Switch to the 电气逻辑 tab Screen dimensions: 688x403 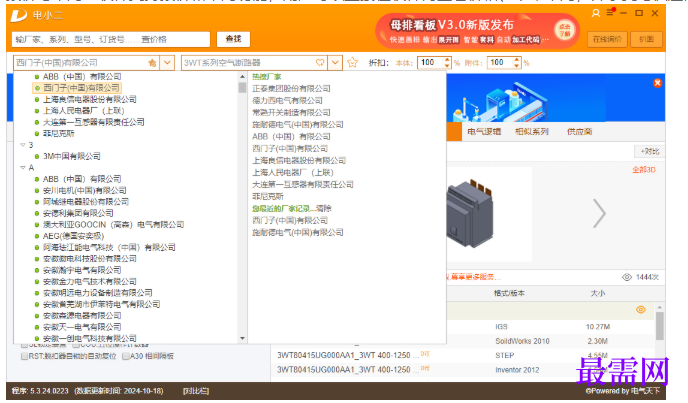484,131
